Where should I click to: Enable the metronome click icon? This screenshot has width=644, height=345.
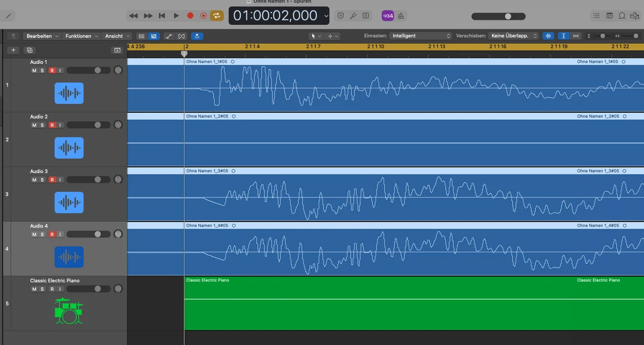pos(400,16)
